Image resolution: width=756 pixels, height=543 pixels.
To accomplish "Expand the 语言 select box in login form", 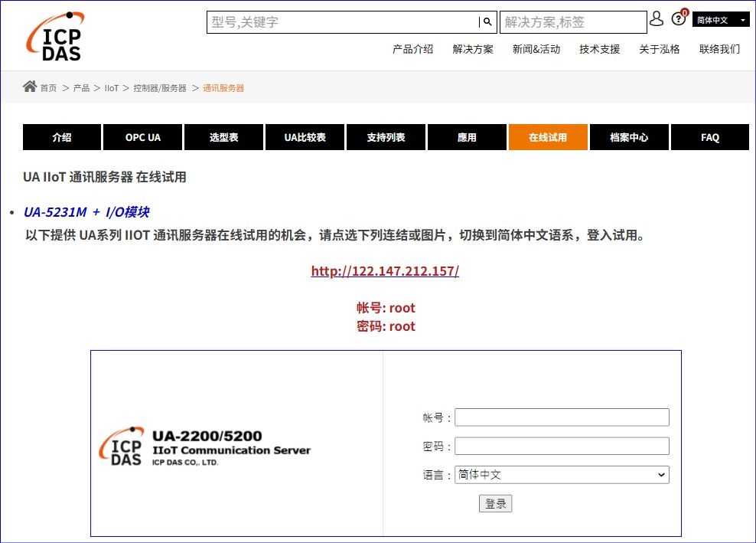I will click(562, 475).
